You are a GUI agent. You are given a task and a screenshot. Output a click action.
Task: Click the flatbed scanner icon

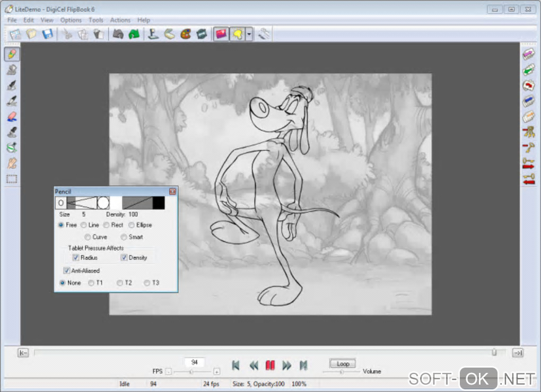[169, 34]
